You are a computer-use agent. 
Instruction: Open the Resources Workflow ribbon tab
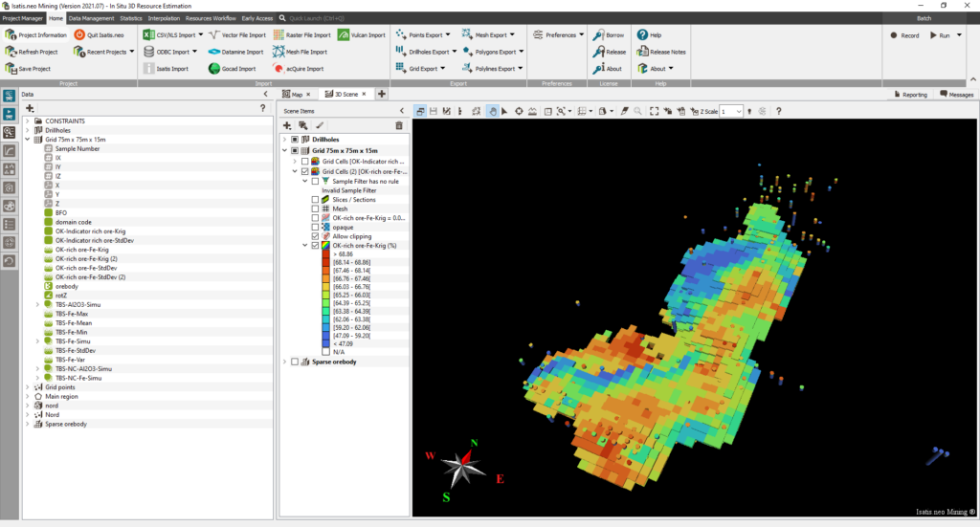(211, 18)
